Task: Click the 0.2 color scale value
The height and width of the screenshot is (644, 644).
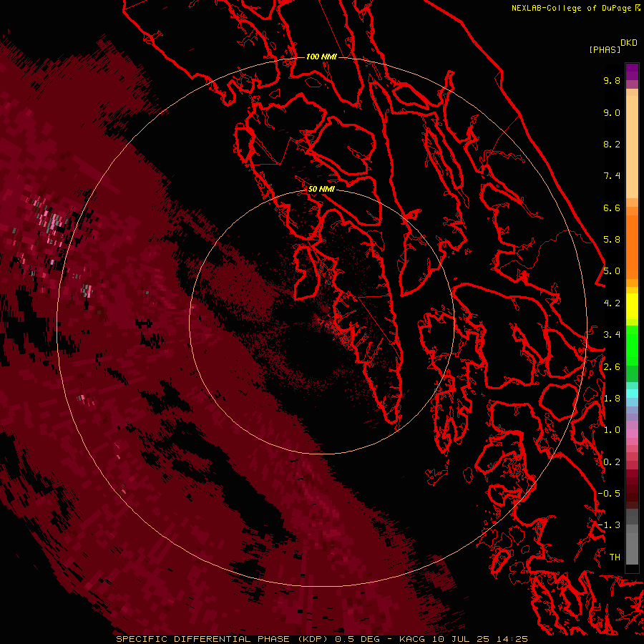Action: click(612, 462)
